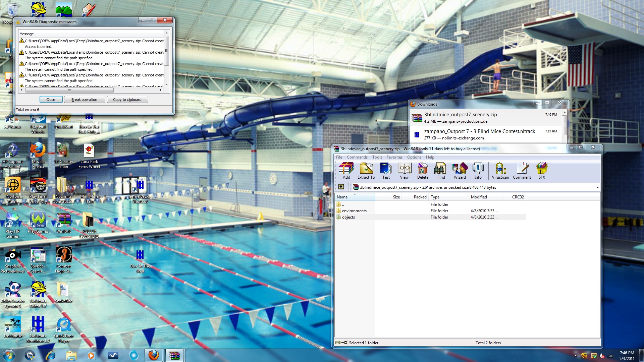The height and width of the screenshot is (362, 644).
Task: Click the Copy to clipboard button
Action: (x=127, y=100)
